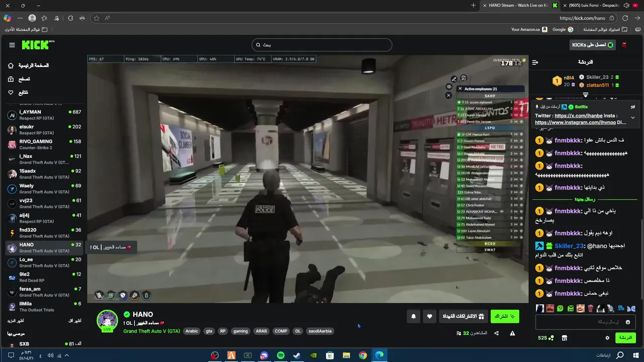Click the zlattan511 gifter name

click(598, 85)
